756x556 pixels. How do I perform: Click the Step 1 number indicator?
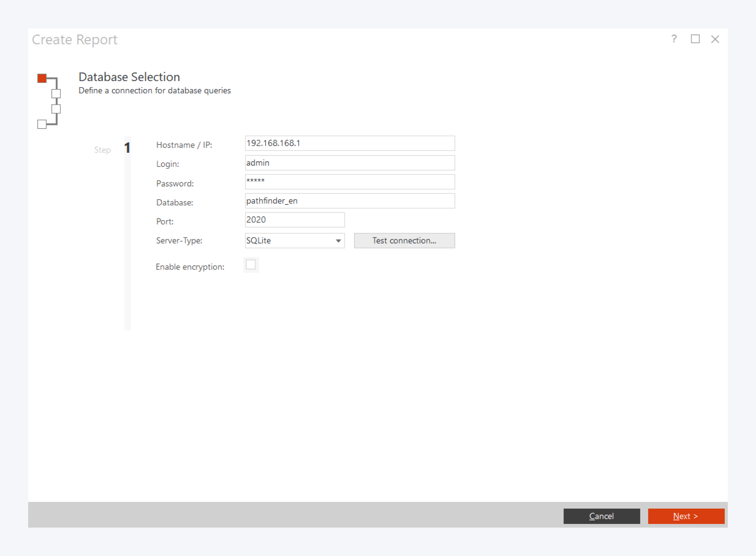[127, 148]
